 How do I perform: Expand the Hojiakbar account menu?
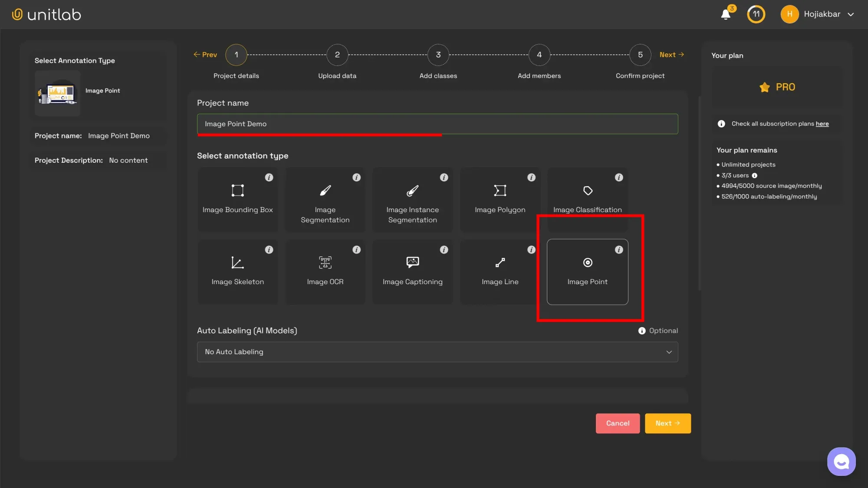pyautogui.click(x=818, y=14)
